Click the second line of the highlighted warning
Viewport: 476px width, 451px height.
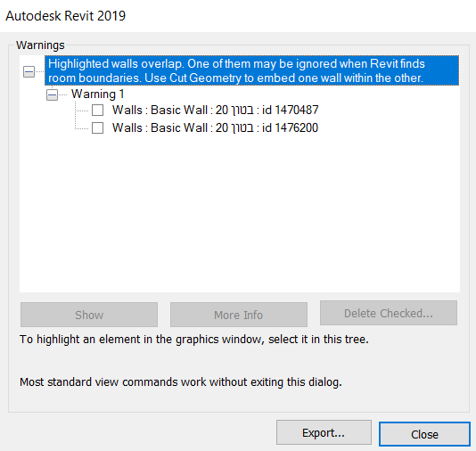235,78
